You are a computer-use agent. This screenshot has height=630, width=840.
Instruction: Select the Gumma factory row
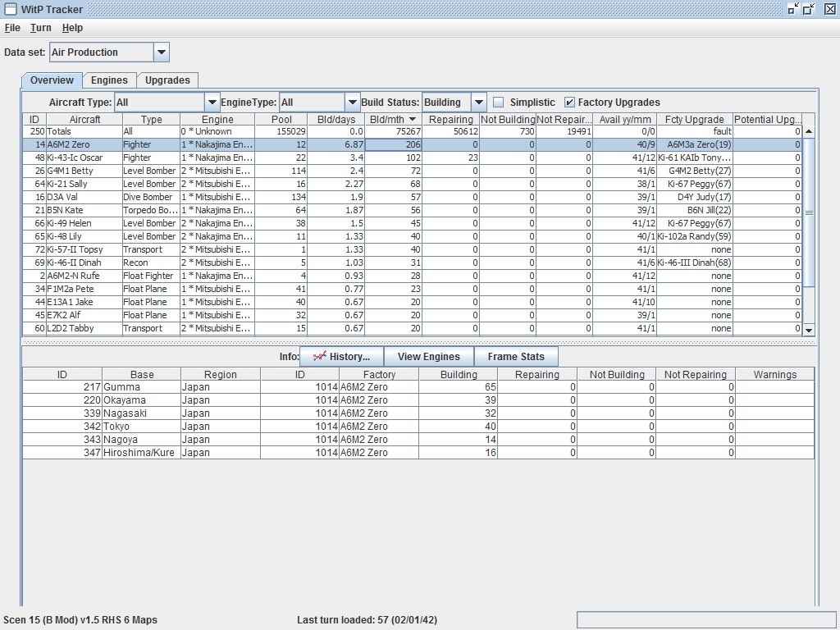(418, 387)
